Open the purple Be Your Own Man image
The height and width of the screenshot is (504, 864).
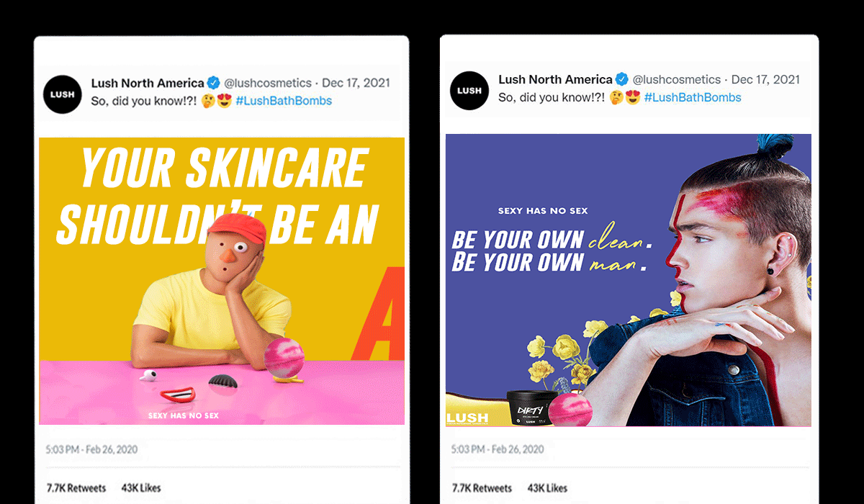pyautogui.click(x=629, y=280)
